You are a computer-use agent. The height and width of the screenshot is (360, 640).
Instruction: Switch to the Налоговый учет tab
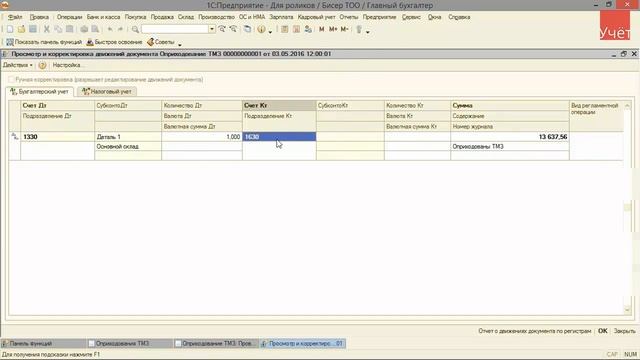107,92
